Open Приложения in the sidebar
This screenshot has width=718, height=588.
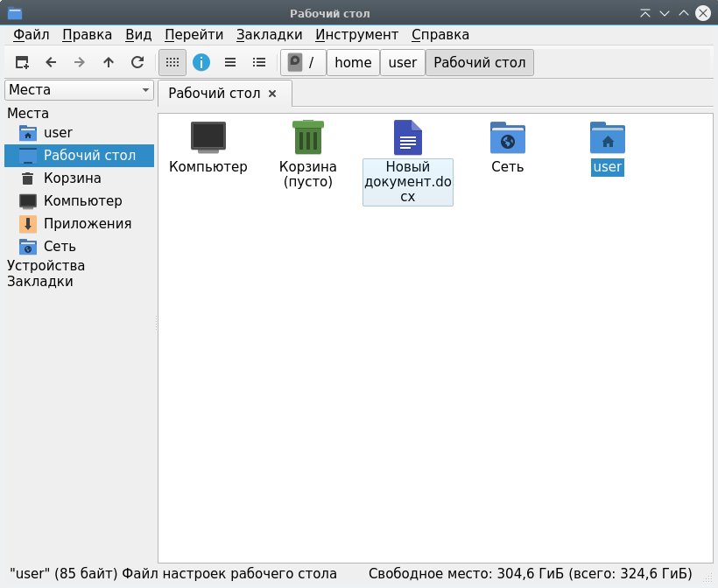click(87, 223)
